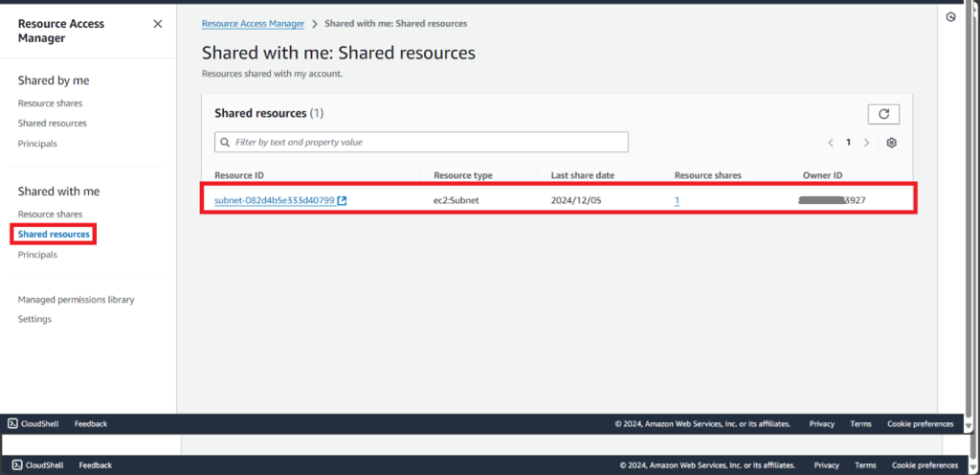Image resolution: width=980 pixels, height=475 pixels.
Task: Select Shared resources under Shared with me
Action: coord(54,235)
